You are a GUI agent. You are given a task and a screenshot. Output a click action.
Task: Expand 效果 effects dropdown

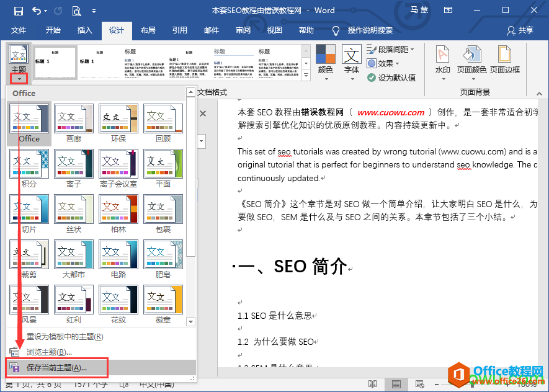click(x=383, y=63)
